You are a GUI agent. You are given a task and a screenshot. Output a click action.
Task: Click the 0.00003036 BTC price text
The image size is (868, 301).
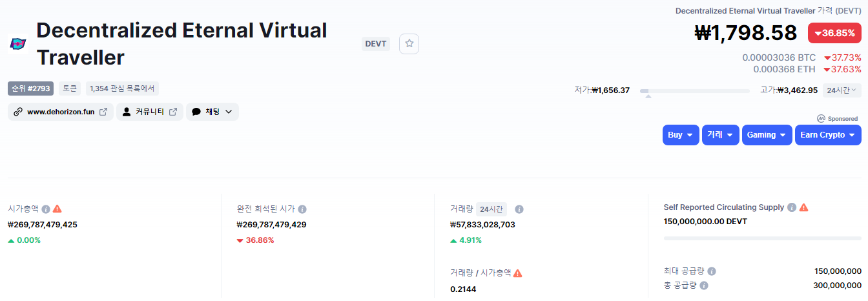coord(779,57)
